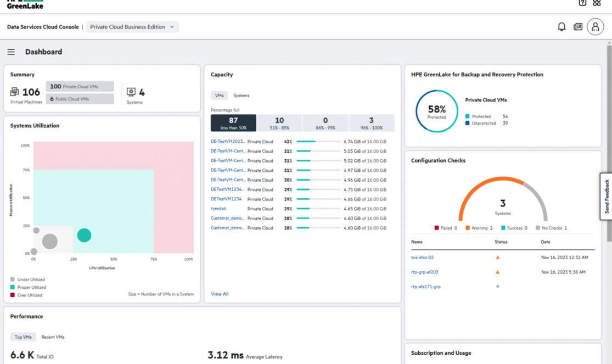Select the 87 less than 50% filter

[233, 123]
